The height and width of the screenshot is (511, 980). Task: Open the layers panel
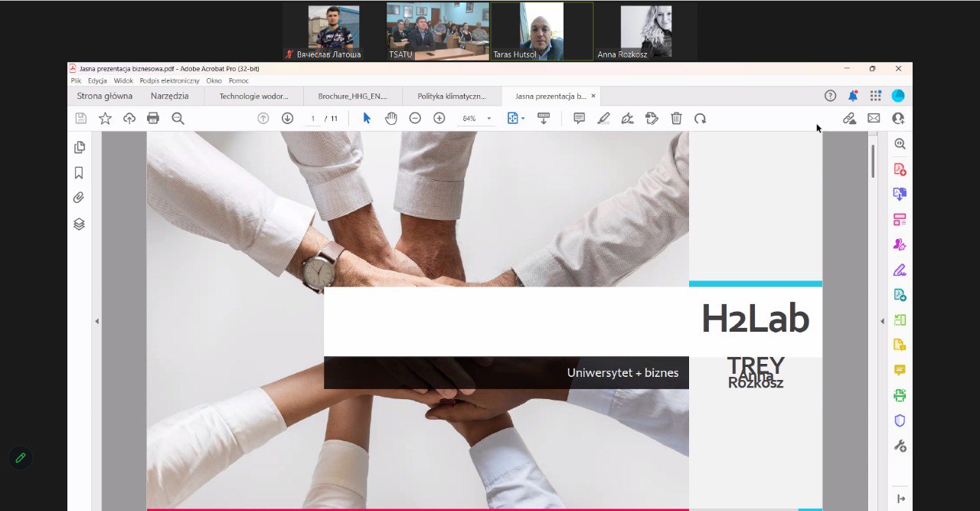click(79, 224)
